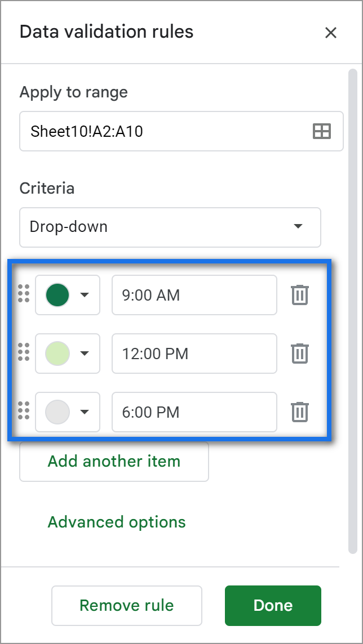Confirm with the Done button

[x=273, y=605]
